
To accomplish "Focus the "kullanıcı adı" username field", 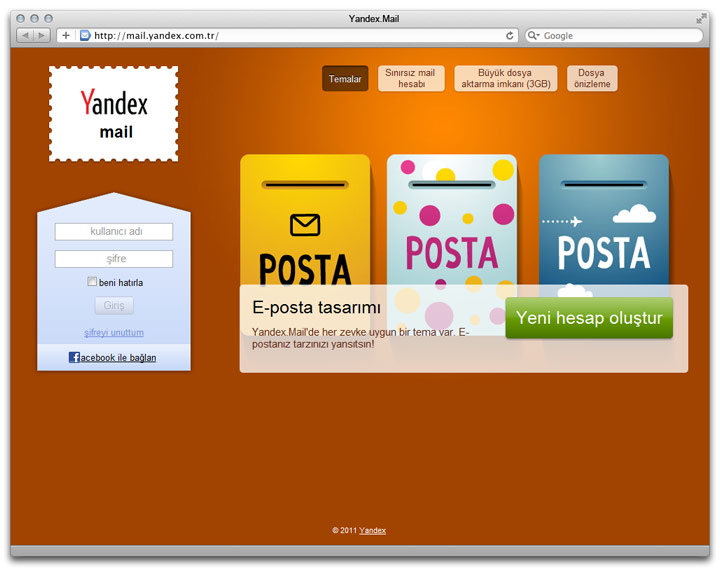I will point(114,232).
